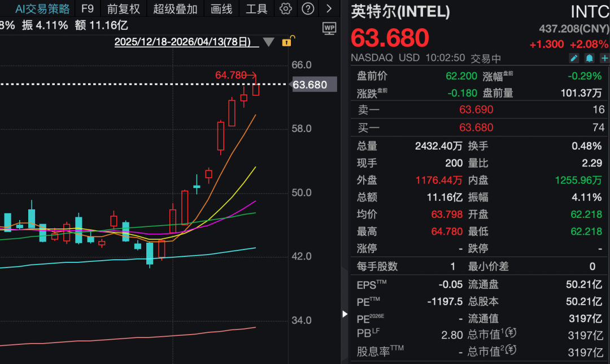Click the pencil edit icon
The image size is (610, 364).
(x=574, y=58)
